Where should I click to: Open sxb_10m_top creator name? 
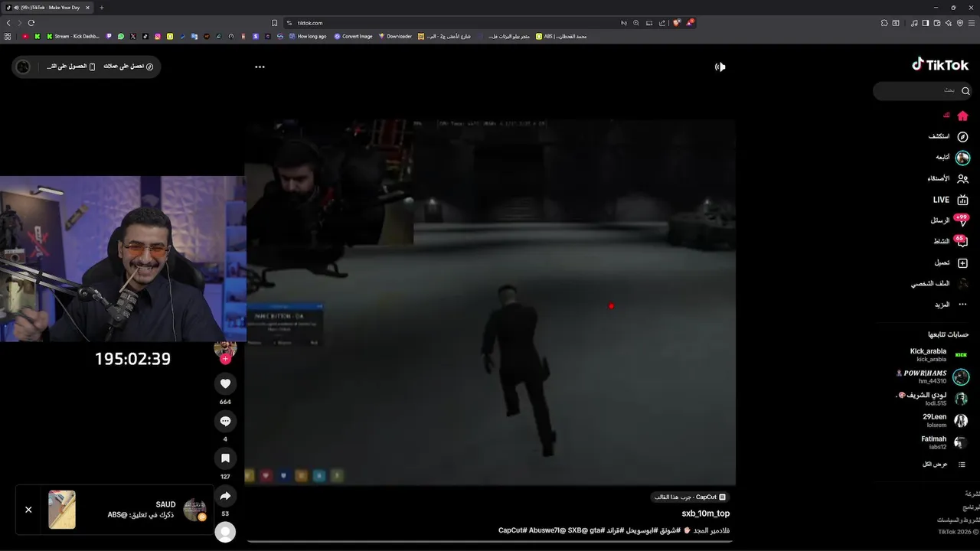click(x=705, y=514)
